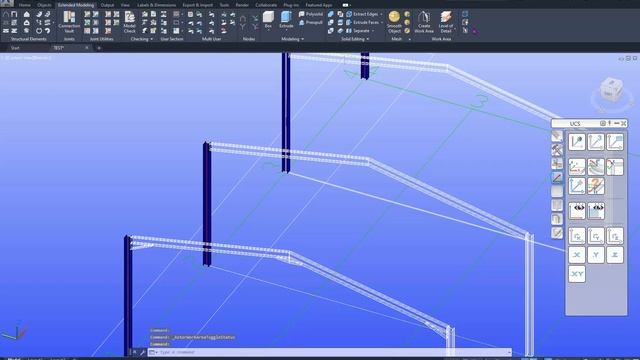Select the Box solid tool
The height and width of the screenshot is (360, 640).
pyautogui.click(x=268, y=20)
